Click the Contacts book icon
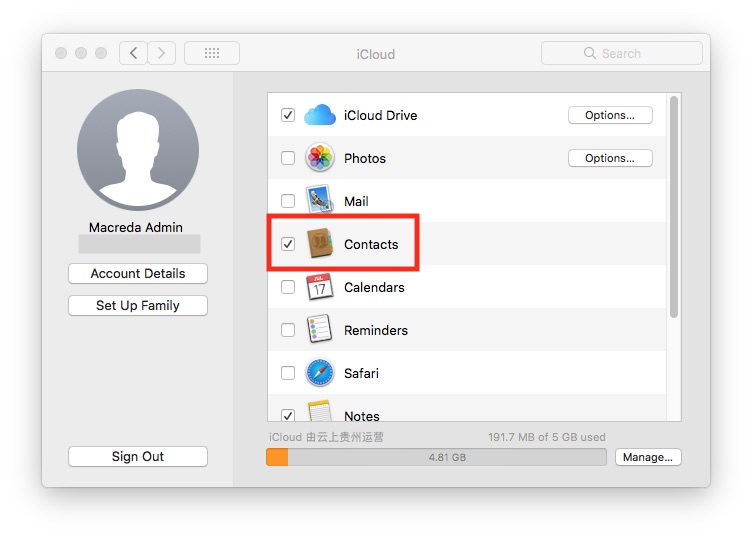This screenshot has width=752, height=537. [320, 244]
